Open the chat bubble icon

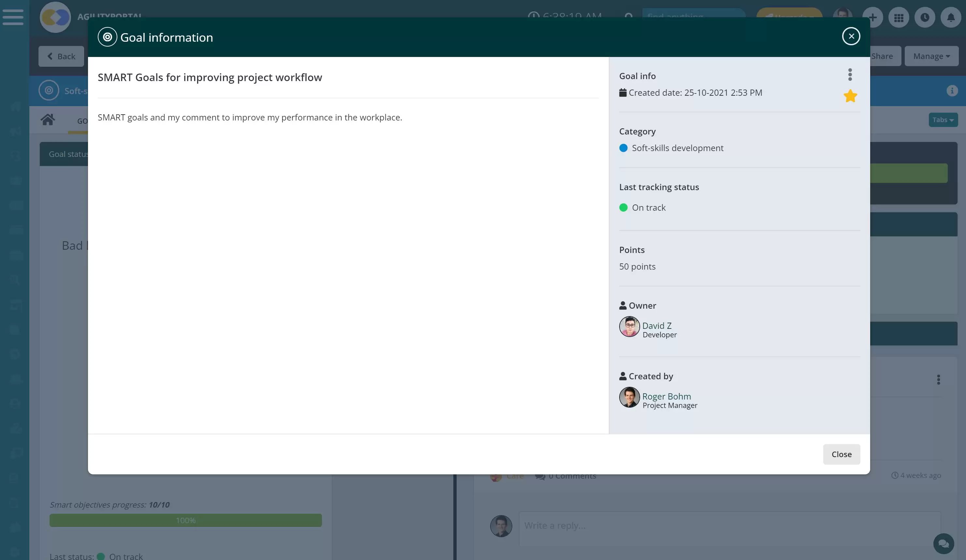click(x=944, y=543)
